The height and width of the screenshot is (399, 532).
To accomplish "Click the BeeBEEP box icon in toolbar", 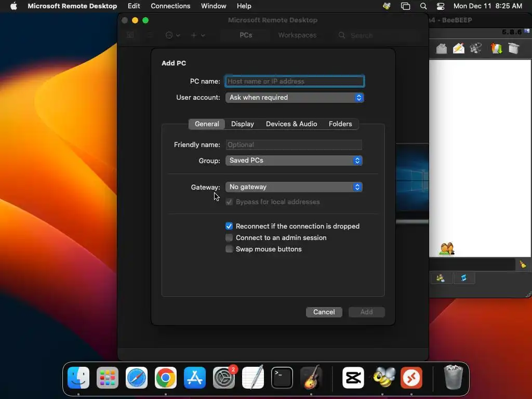I will click(x=514, y=48).
